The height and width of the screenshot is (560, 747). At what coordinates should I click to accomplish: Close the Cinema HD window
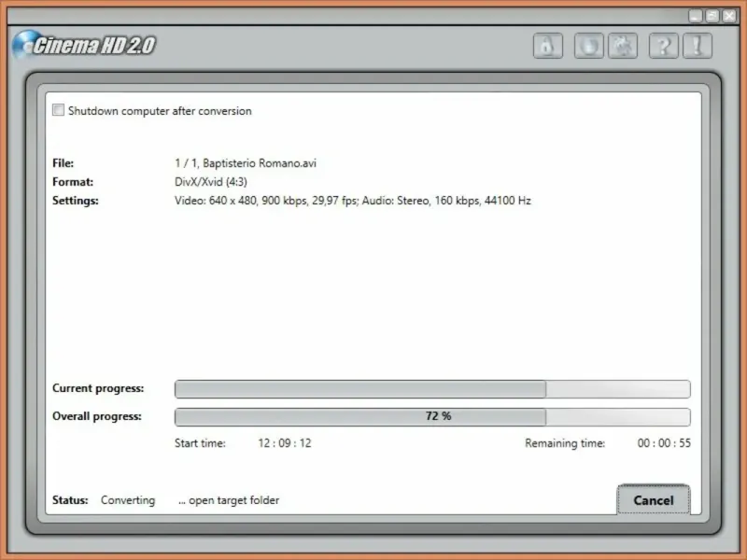click(729, 16)
